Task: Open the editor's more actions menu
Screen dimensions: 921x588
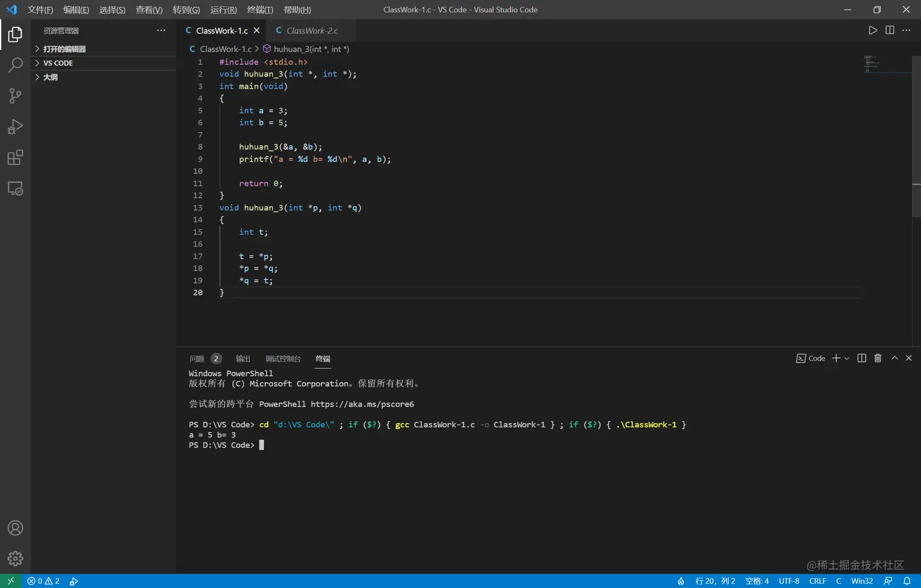Action: coord(906,30)
